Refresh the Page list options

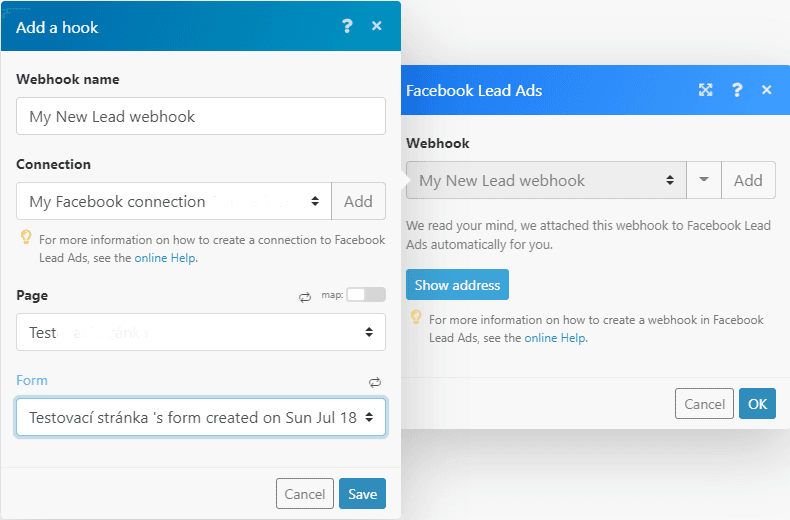point(305,296)
